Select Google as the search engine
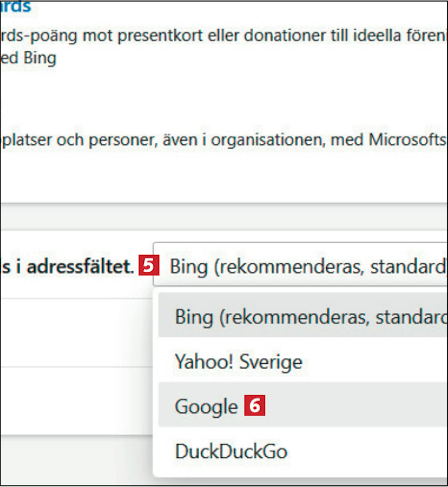Screen dimensions: 448x487 pos(206,406)
